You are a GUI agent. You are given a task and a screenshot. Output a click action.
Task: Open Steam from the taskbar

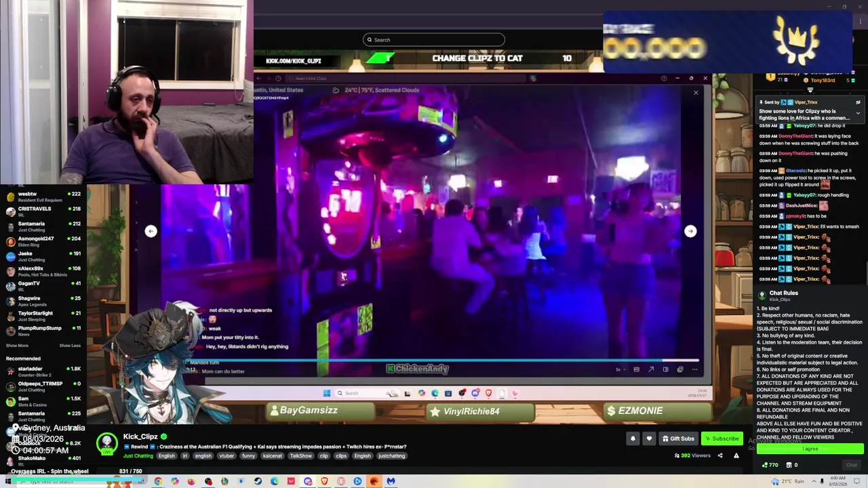point(258,481)
